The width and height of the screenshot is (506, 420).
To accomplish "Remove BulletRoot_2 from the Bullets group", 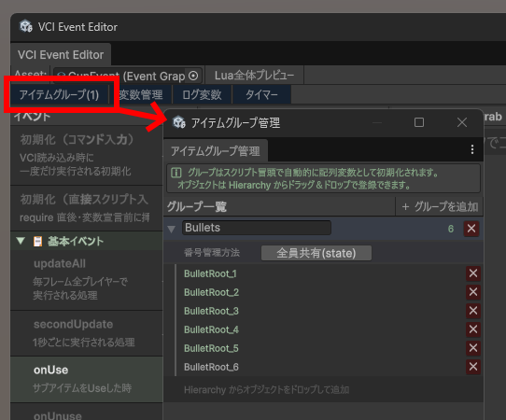I will (473, 292).
